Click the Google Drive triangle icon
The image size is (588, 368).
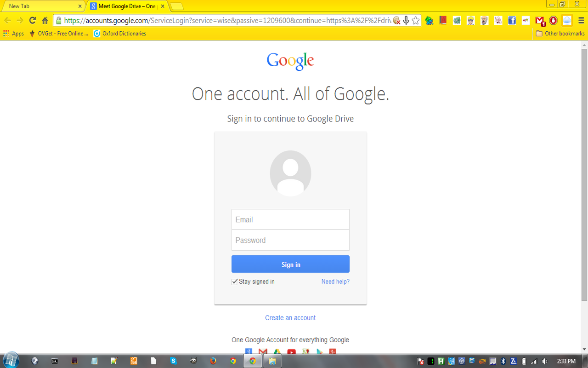[x=277, y=352]
